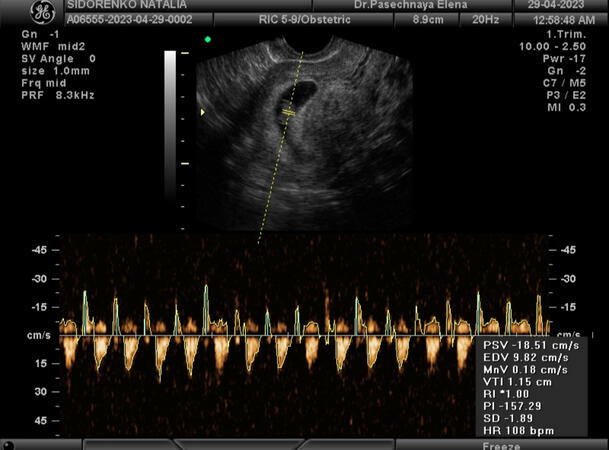Image resolution: width=609 pixels, height=450 pixels.
Task: Click the cm/s unit label on left axis
Action: (x=38, y=335)
